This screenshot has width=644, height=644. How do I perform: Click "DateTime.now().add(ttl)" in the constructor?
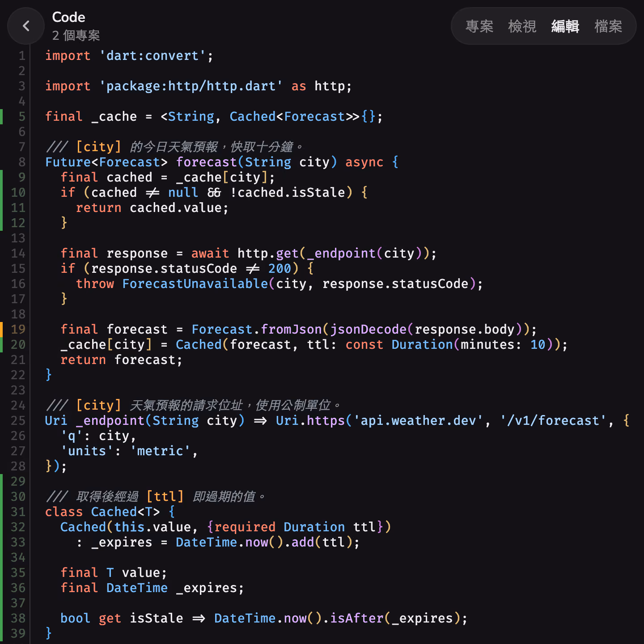[x=264, y=542]
